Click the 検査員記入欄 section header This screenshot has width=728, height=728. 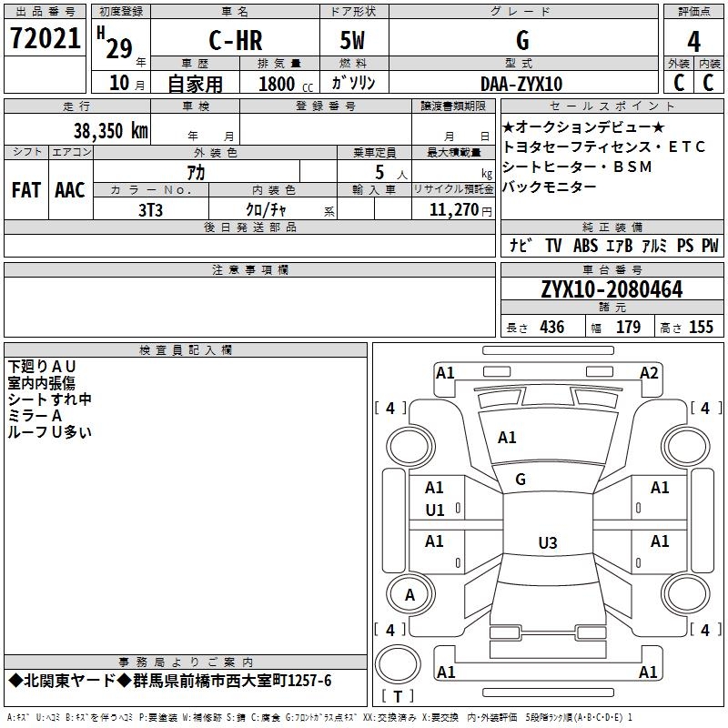tap(186, 350)
